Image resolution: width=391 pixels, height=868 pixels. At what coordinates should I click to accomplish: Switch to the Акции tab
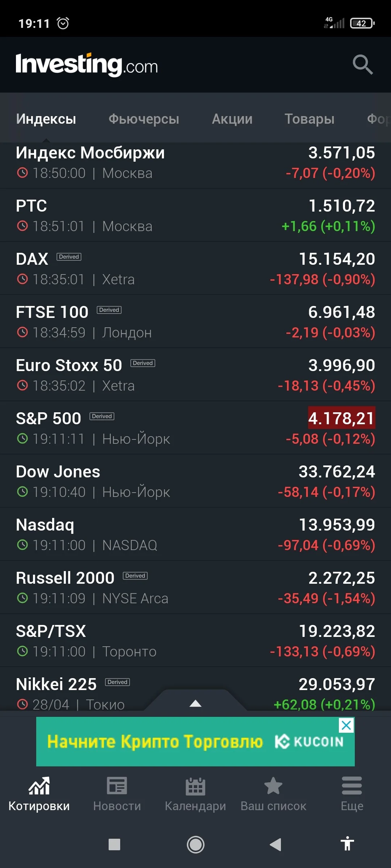click(x=232, y=119)
